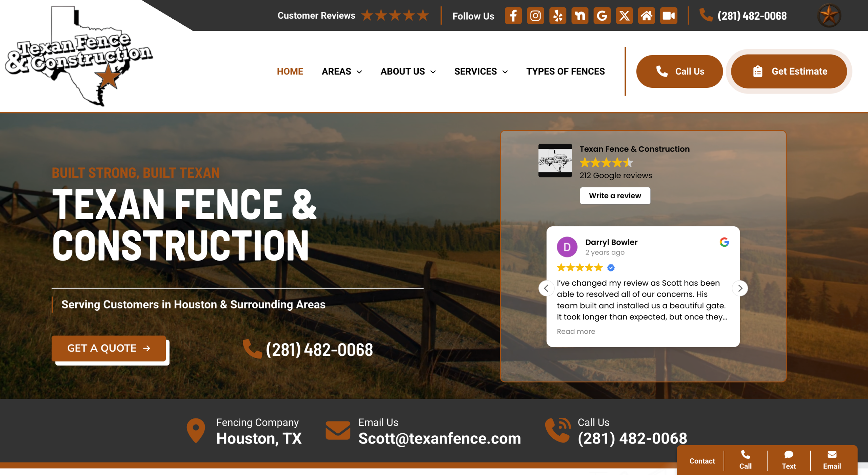This screenshot has height=475, width=868.
Task: Click the Customer Reviews five stars
Action: pyautogui.click(x=395, y=16)
